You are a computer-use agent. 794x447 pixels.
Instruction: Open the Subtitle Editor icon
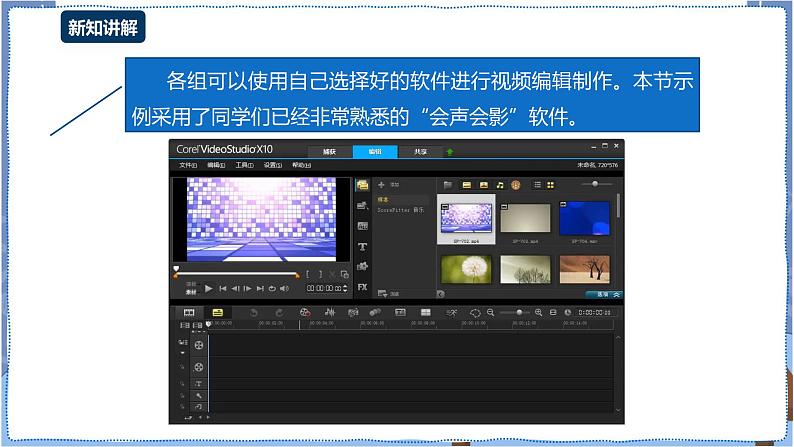point(400,312)
